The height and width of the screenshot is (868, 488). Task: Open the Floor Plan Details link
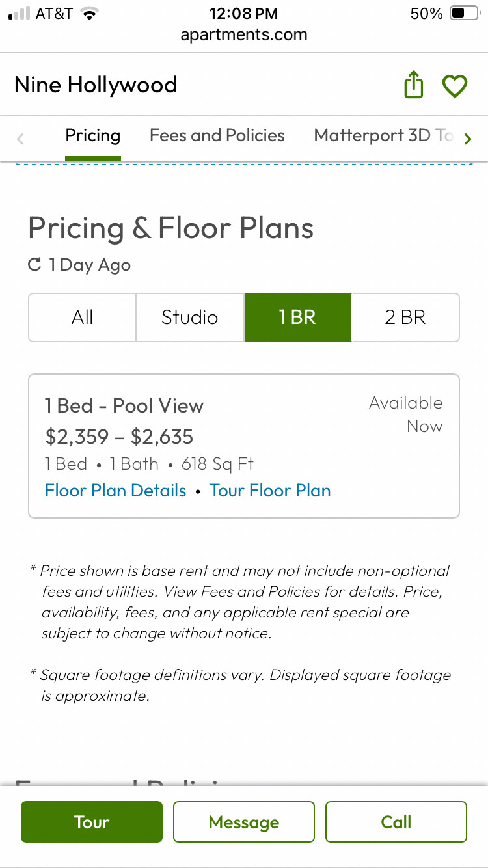(x=116, y=491)
